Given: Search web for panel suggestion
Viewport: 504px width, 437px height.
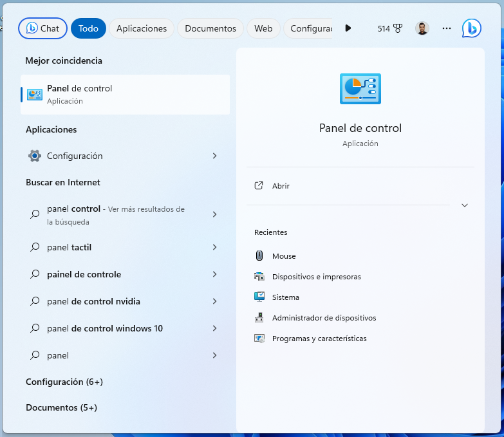Looking at the screenshot, I should pyautogui.click(x=125, y=355).
